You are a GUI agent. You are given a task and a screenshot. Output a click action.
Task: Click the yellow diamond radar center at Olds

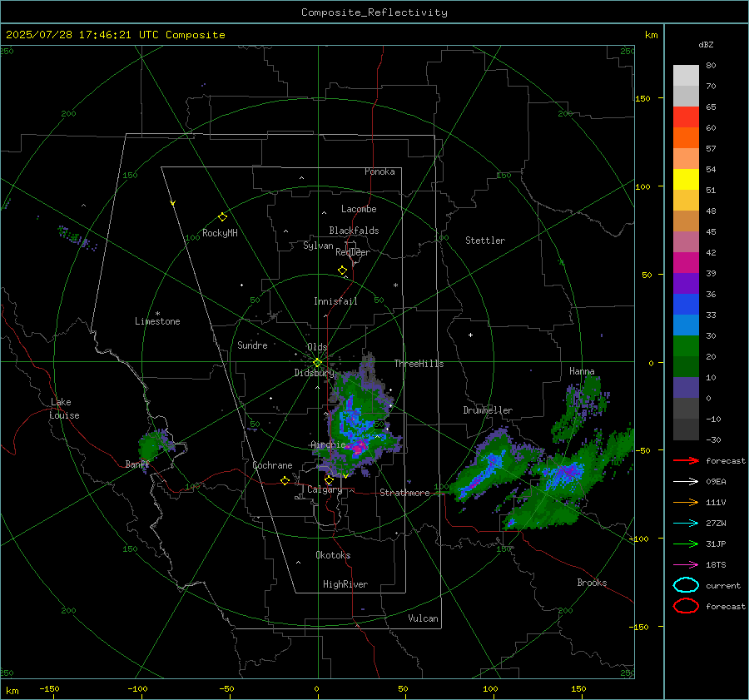[x=317, y=363]
